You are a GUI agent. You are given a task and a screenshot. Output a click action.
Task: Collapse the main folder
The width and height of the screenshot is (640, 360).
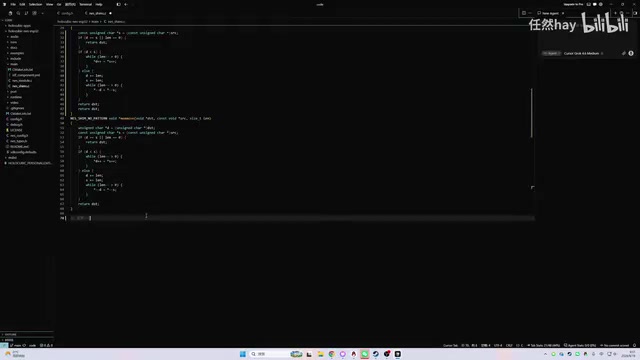click(x=14, y=64)
